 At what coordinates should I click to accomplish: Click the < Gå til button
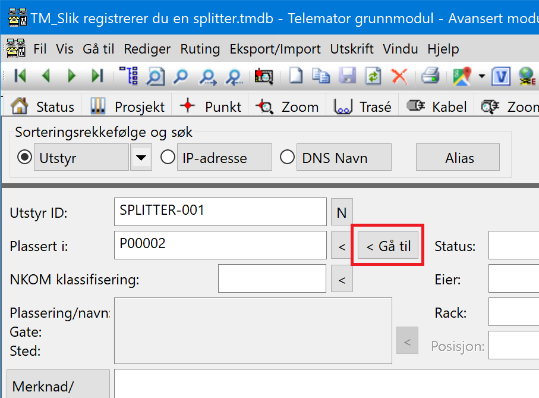[x=388, y=246]
